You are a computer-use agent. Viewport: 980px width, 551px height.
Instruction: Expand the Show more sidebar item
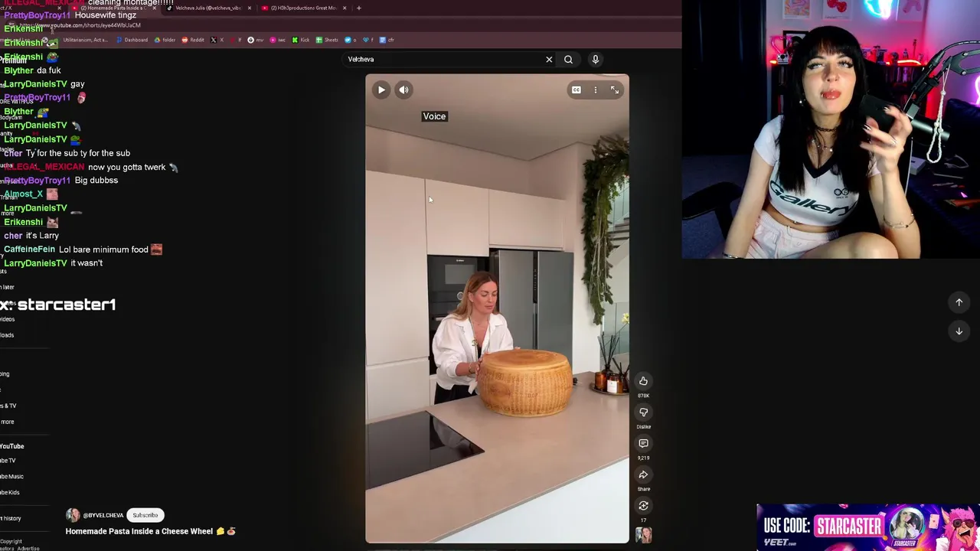[x=7, y=422]
